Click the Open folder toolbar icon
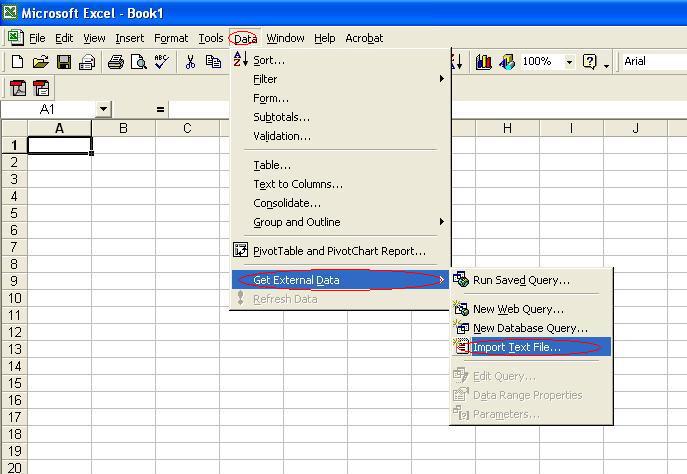This screenshot has width=687, height=474. click(x=40, y=62)
